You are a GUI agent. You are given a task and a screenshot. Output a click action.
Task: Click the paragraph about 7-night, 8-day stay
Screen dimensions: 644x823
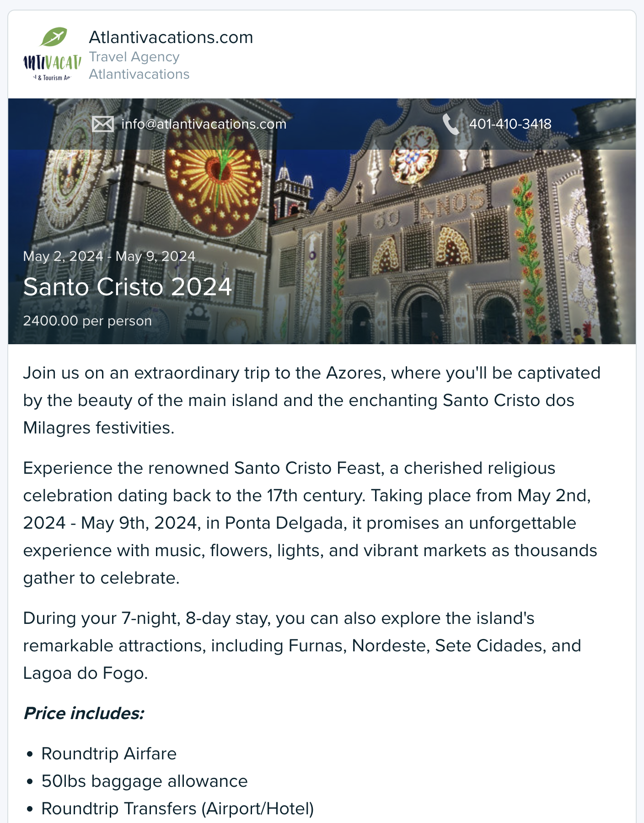(302, 645)
